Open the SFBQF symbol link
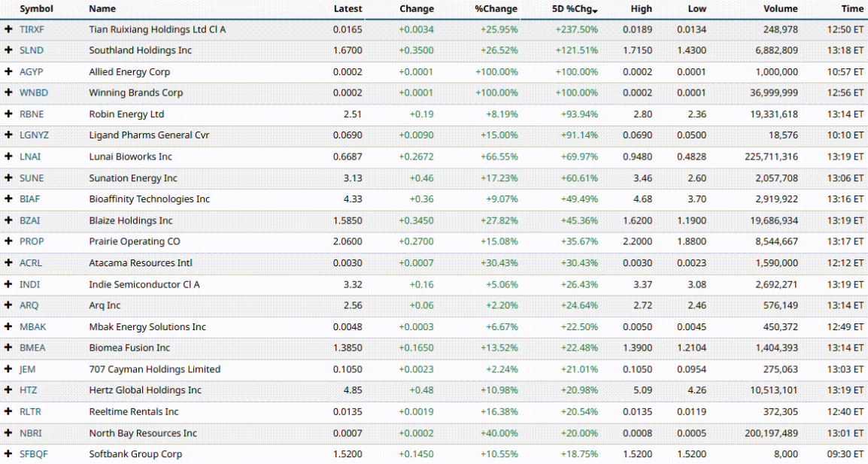The width and height of the screenshot is (868, 464). (34, 454)
